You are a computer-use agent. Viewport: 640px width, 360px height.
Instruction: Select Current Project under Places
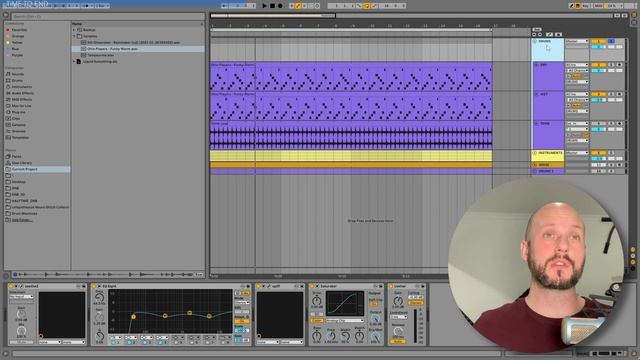click(x=37, y=169)
